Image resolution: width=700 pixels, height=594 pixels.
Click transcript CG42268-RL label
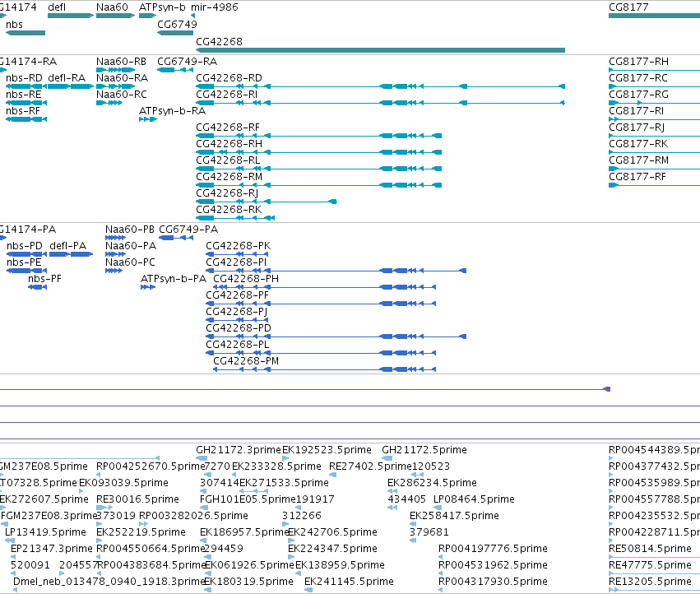coord(228,160)
